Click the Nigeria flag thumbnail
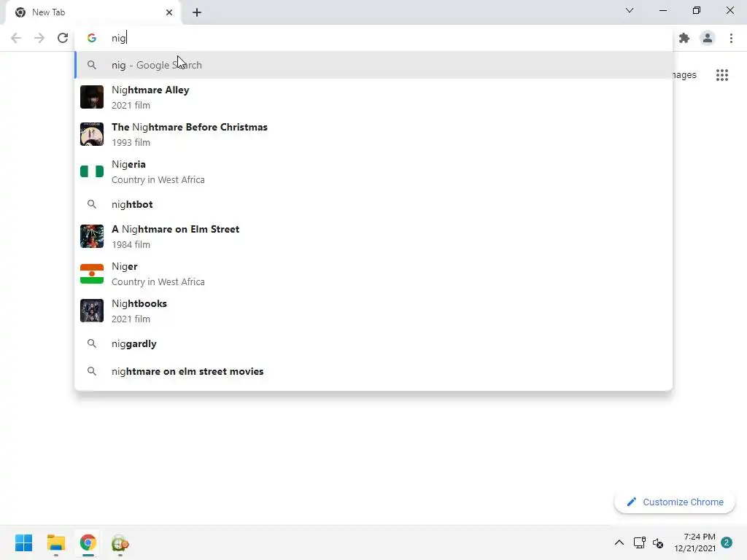Image resolution: width=747 pixels, height=560 pixels. tap(92, 171)
